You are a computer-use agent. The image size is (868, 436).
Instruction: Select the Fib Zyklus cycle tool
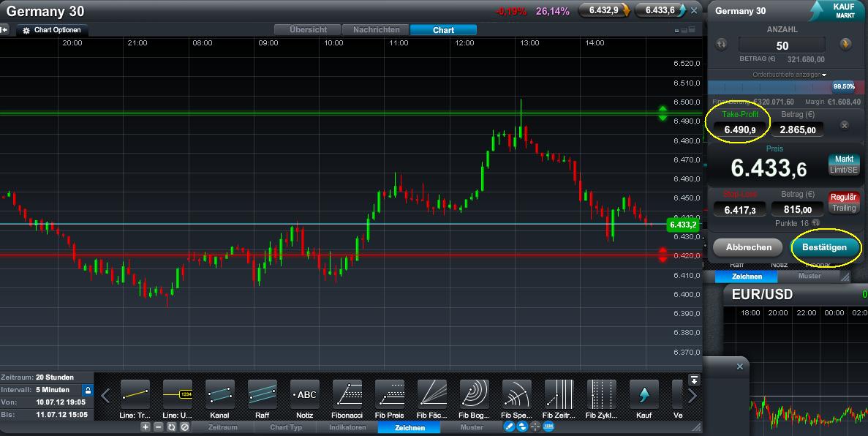coord(602,394)
